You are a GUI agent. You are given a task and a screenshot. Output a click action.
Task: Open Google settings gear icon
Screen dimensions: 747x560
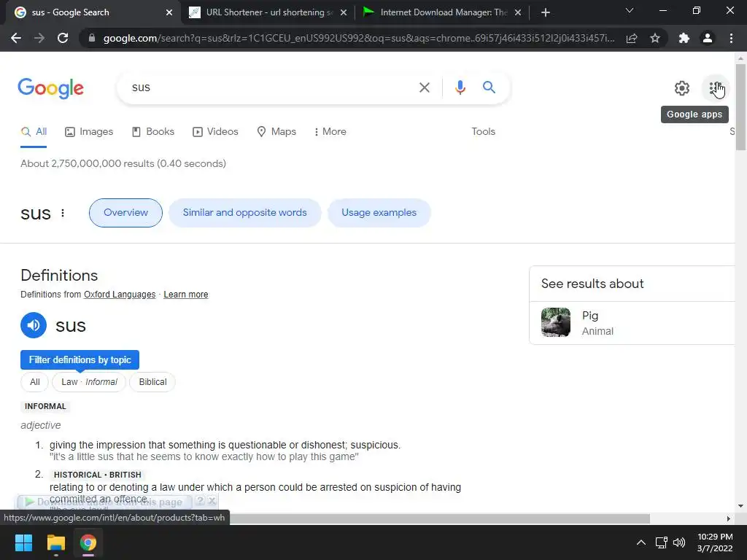[682, 88]
